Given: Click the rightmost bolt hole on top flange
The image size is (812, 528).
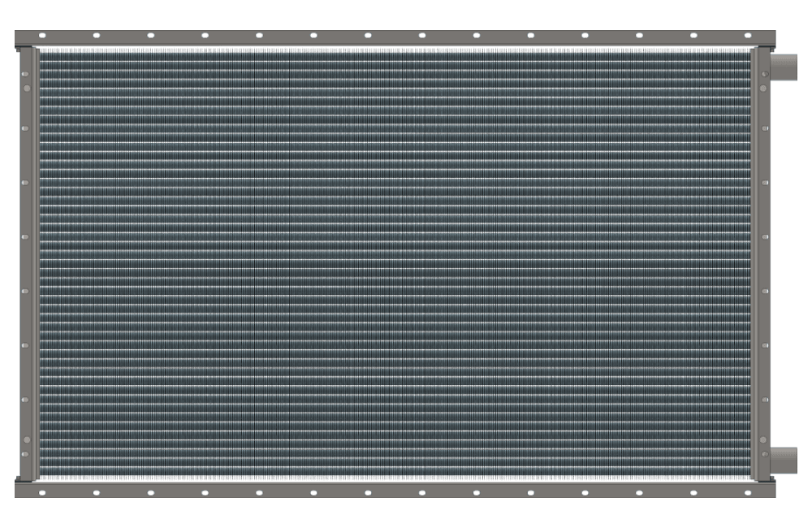Looking at the screenshot, I should pos(748,36).
